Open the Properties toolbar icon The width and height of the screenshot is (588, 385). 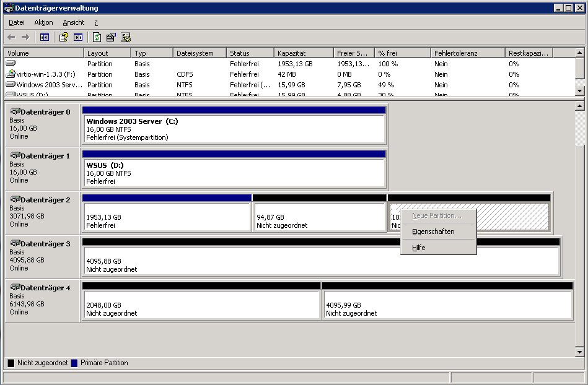point(111,37)
